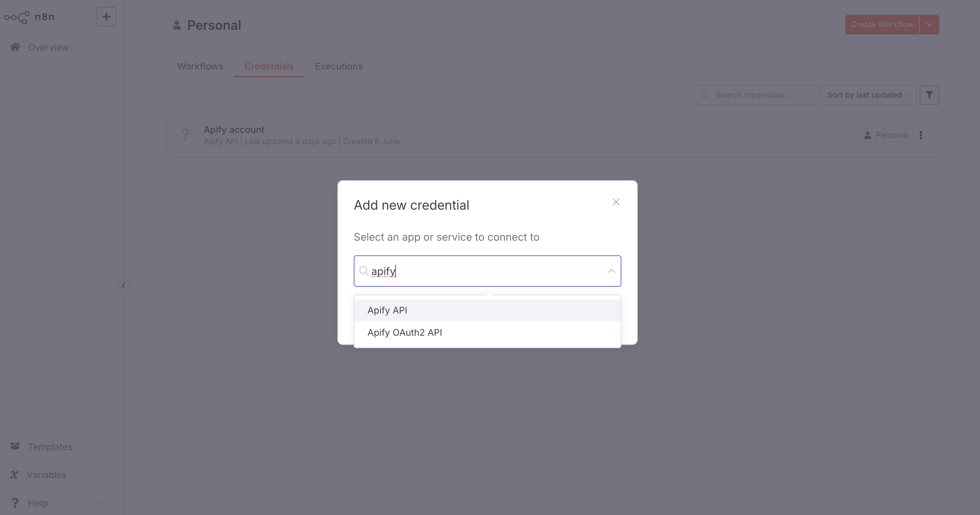This screenshot has height=515, width=980.
Task: Switch to the Executions tab
Action: pyautogui.click(x=339, y=66)
